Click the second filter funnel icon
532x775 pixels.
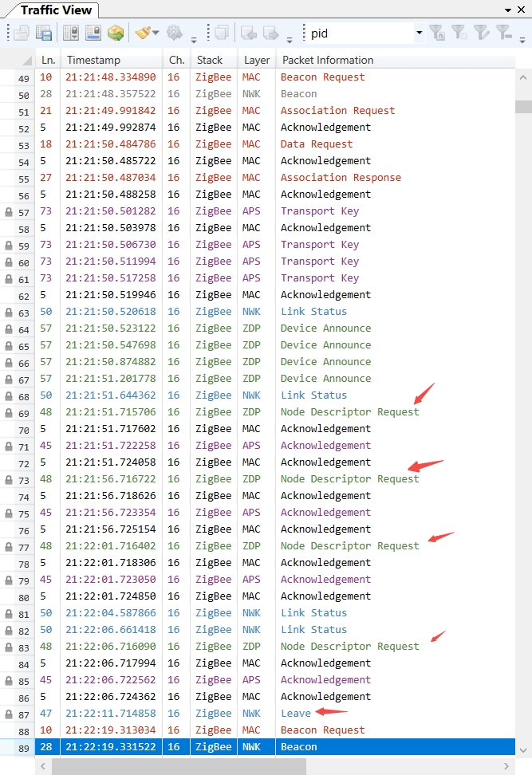tap(459, 33)
